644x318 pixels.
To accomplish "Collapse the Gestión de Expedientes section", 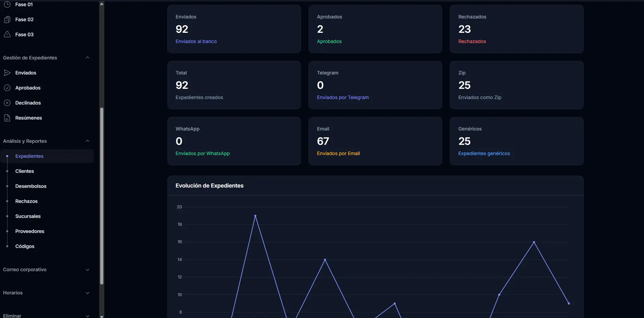I will click(88, 58).
